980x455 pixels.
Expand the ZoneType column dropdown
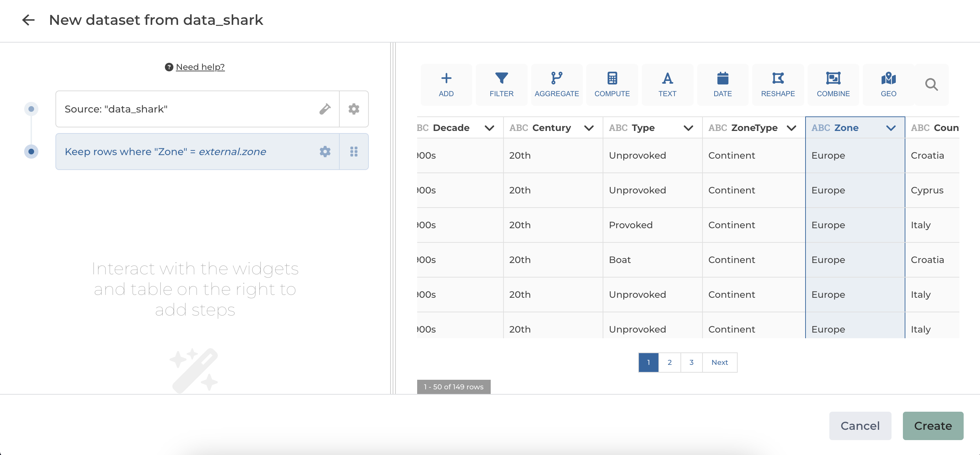(x=791, y=128)
